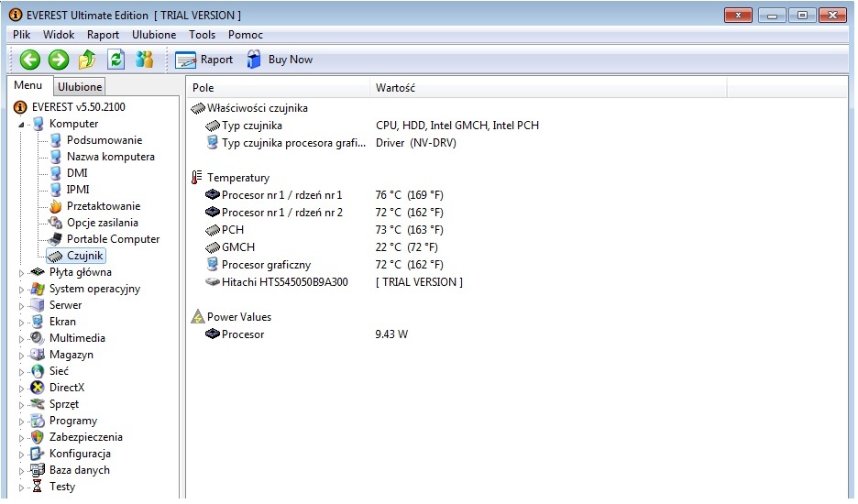858x504 pixels.
Task: Click the Baza danych icon
Action: click(x=38, y=470)
